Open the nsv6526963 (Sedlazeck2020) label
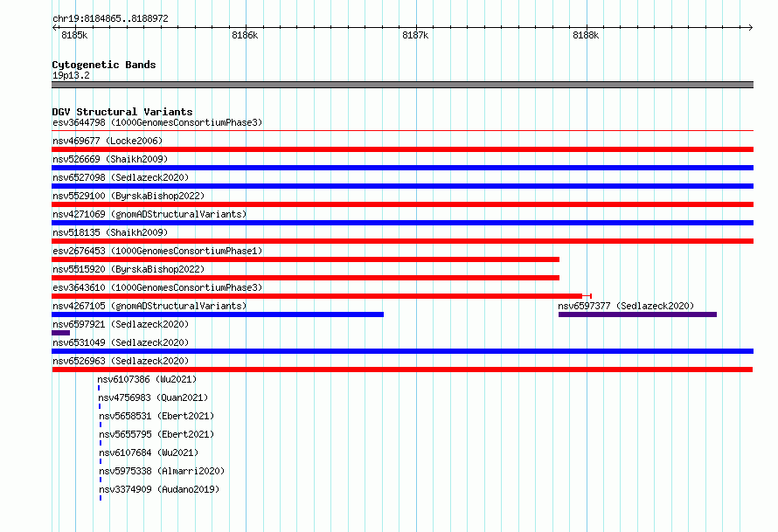 (121, 361)
